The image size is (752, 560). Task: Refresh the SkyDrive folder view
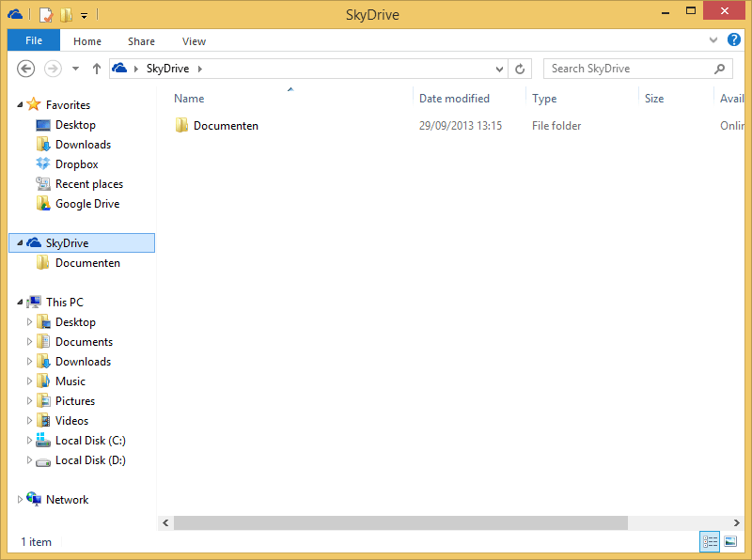[x=520, y=69]
